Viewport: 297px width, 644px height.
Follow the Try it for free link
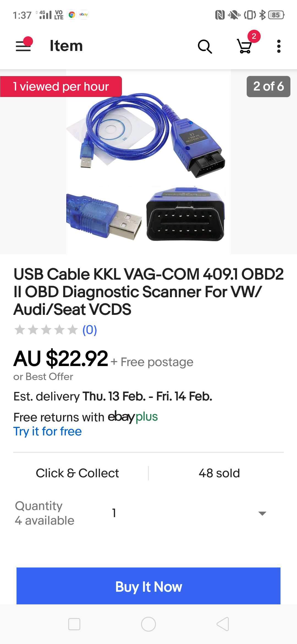point(48,431)
